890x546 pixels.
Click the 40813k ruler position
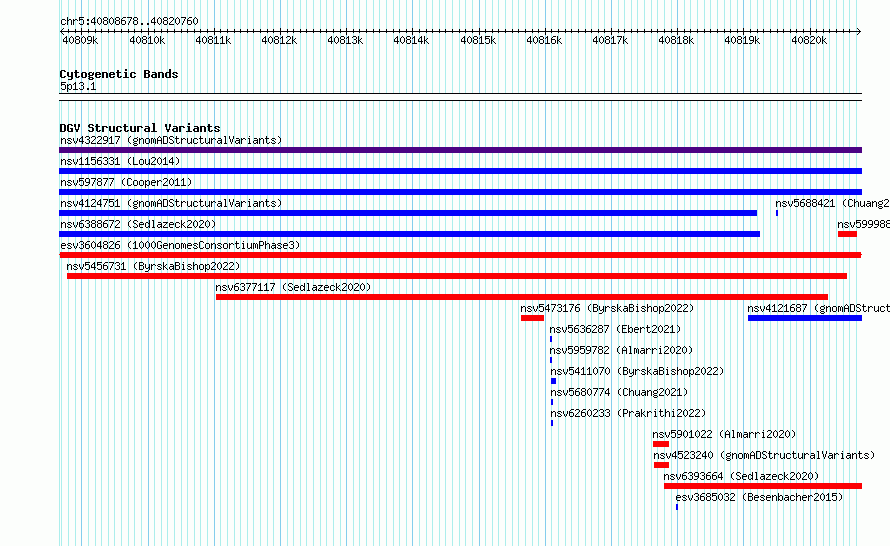coord(345,40)
